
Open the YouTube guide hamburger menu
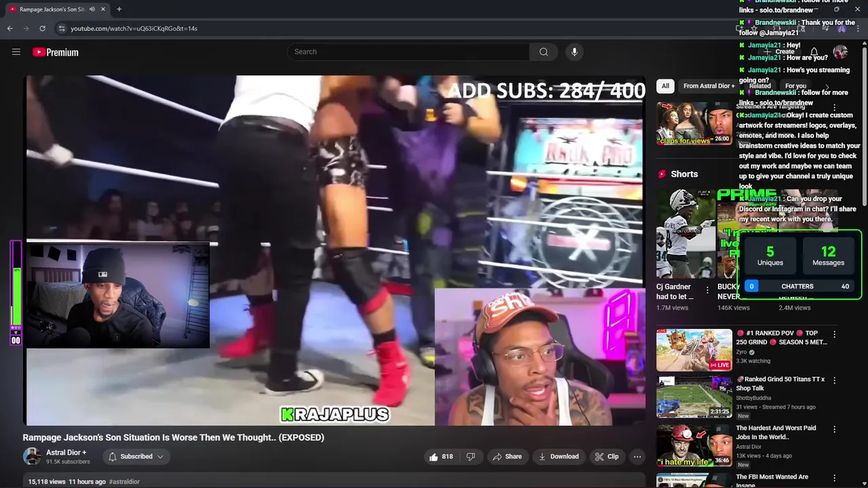tap(16, 52)
